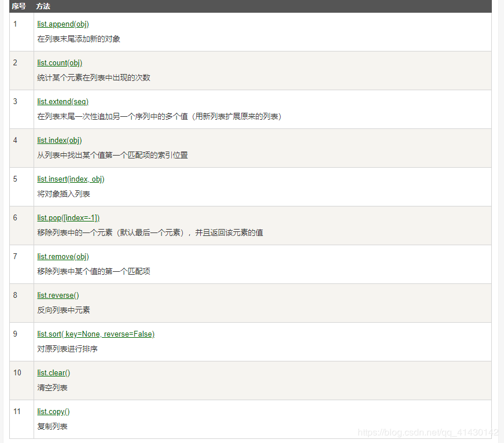The width and height of the screenshot is (504, 443).
Task: Open the list.remove(obj) documentation link
Action: click(x=62, y=256)
